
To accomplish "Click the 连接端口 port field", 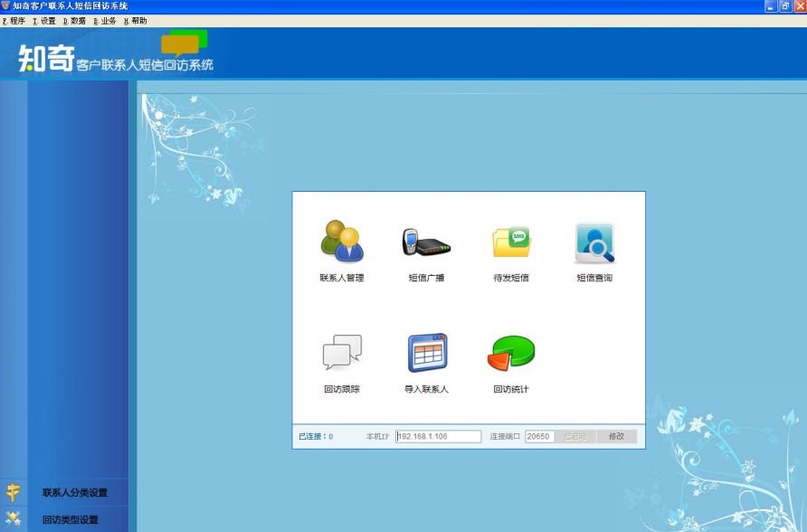I will (539, 436).
